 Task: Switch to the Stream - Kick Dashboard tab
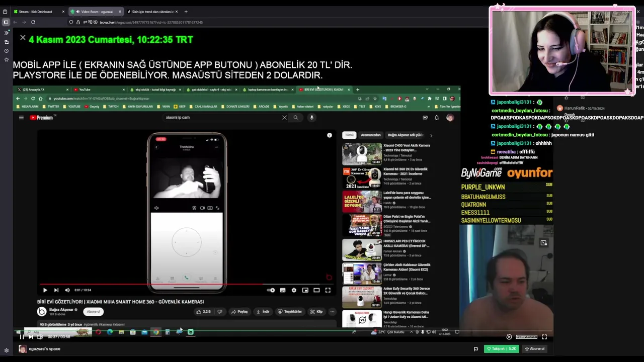[x=39, y=12]
